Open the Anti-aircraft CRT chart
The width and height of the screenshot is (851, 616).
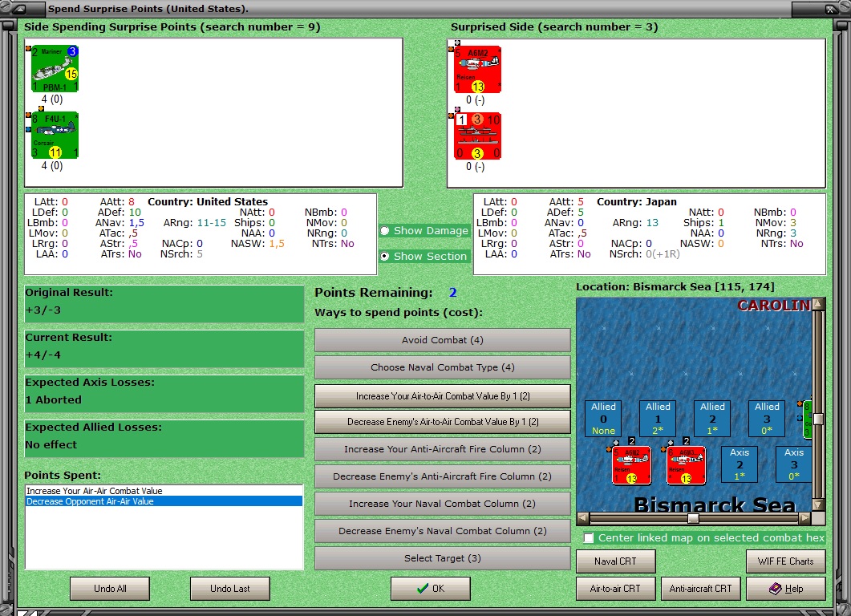[x=700, y=588]
